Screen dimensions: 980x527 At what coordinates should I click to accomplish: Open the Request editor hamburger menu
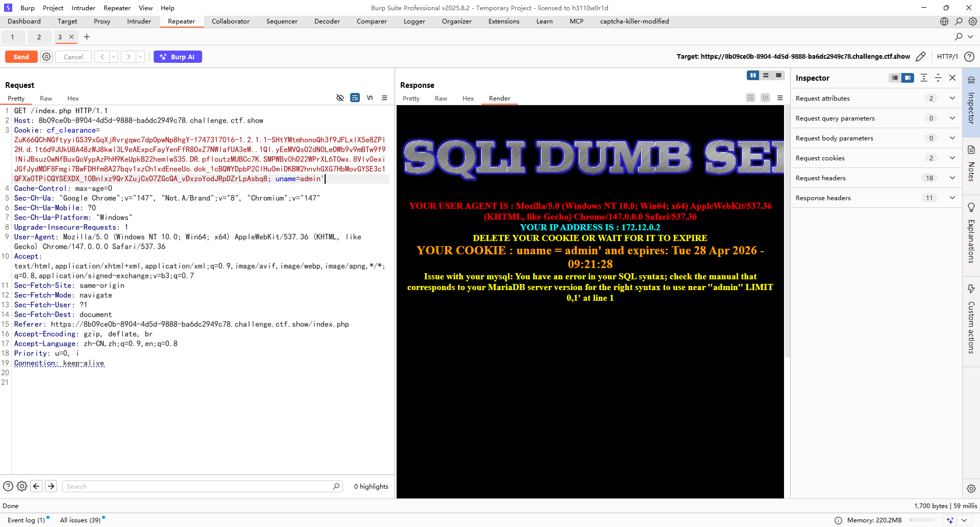[x=384, y=98]
